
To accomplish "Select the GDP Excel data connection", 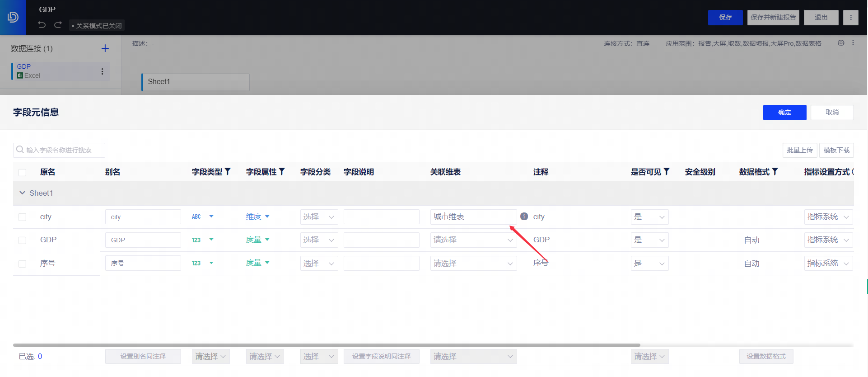I will tap(54, 71).
